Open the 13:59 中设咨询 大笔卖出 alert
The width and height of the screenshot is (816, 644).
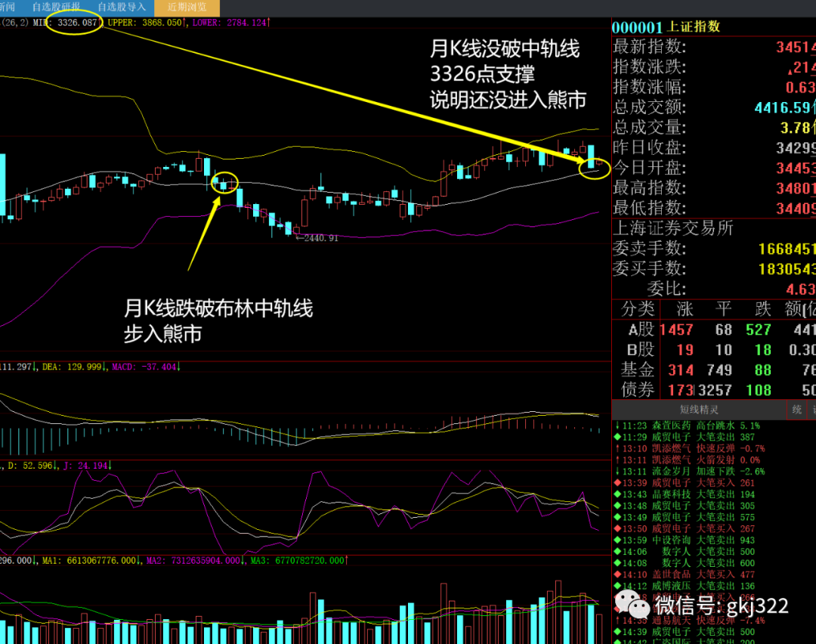pyautogui.click(x=685, y=540)
